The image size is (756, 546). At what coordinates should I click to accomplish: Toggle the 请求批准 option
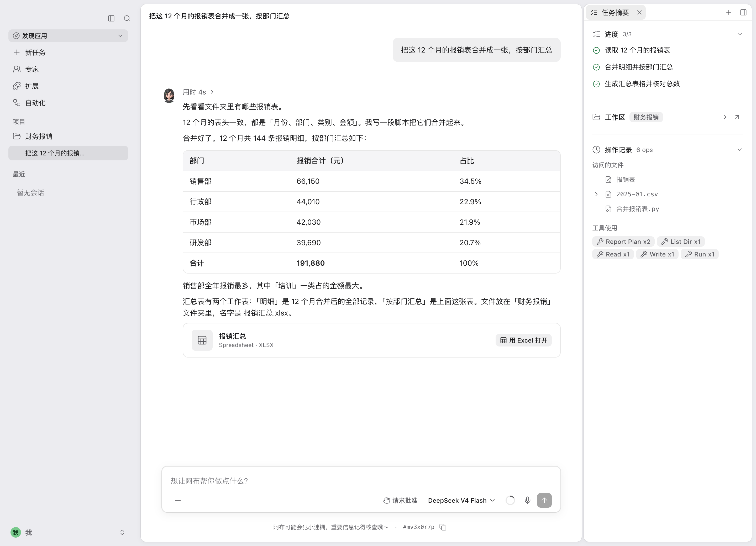coord(400,500)
